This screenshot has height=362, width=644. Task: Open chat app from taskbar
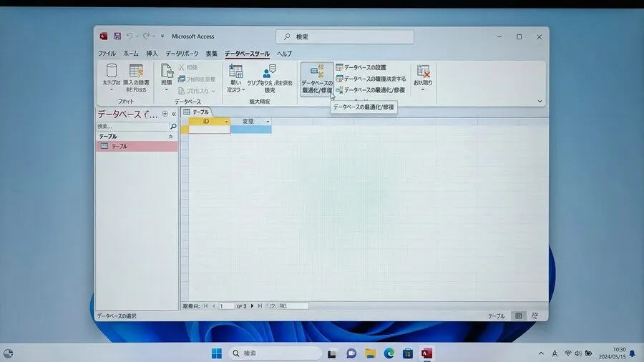click(x=351, y=353)
